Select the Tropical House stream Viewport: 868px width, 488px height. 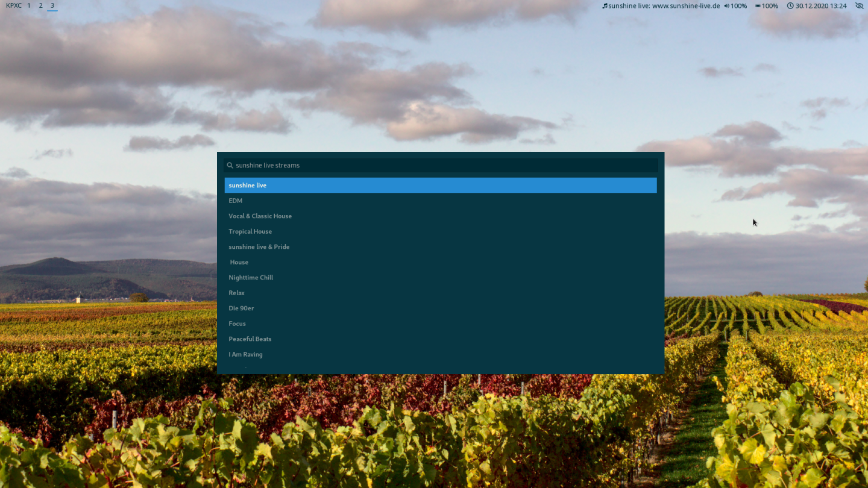pyautogui.click(x=250, y=231)
